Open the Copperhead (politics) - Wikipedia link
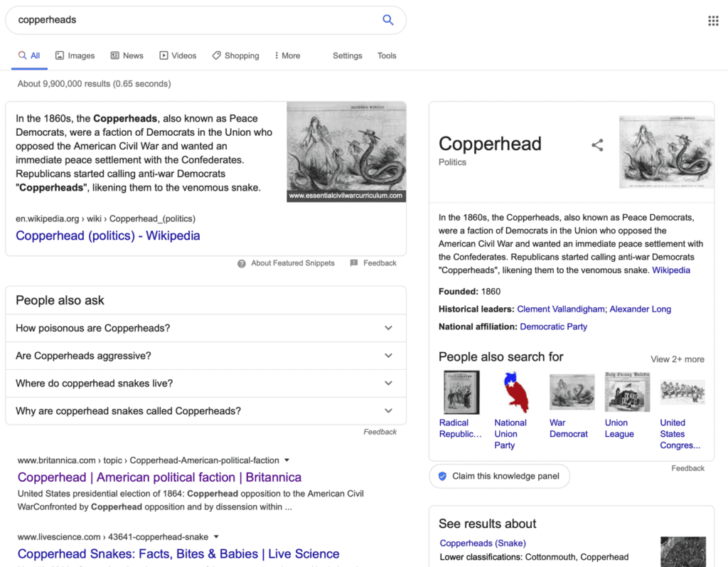 point(108,235)
